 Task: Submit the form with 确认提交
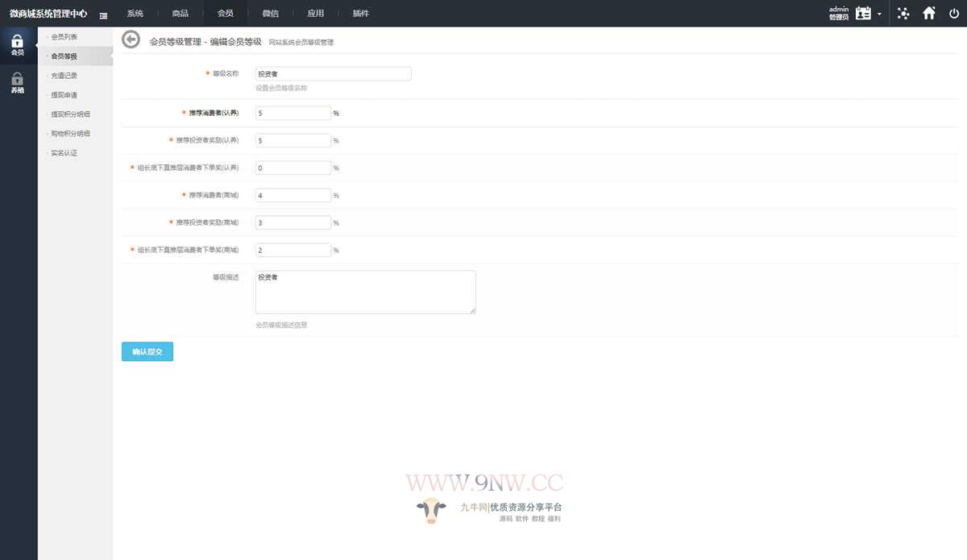[x=147, y=352]
